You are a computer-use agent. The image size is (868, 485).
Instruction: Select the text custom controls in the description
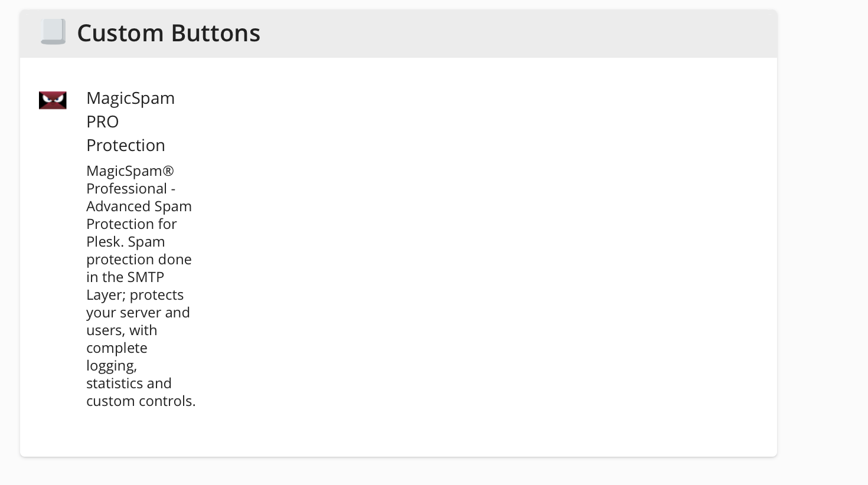141,401
